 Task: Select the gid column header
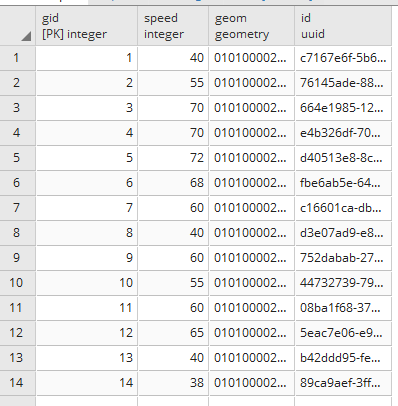click(x=87, y=26)
